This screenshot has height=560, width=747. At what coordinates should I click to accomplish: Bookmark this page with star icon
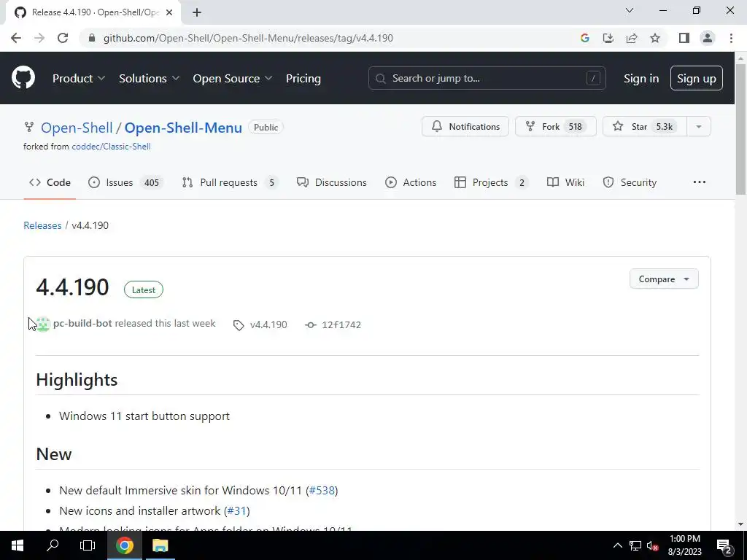coord(655,38)
